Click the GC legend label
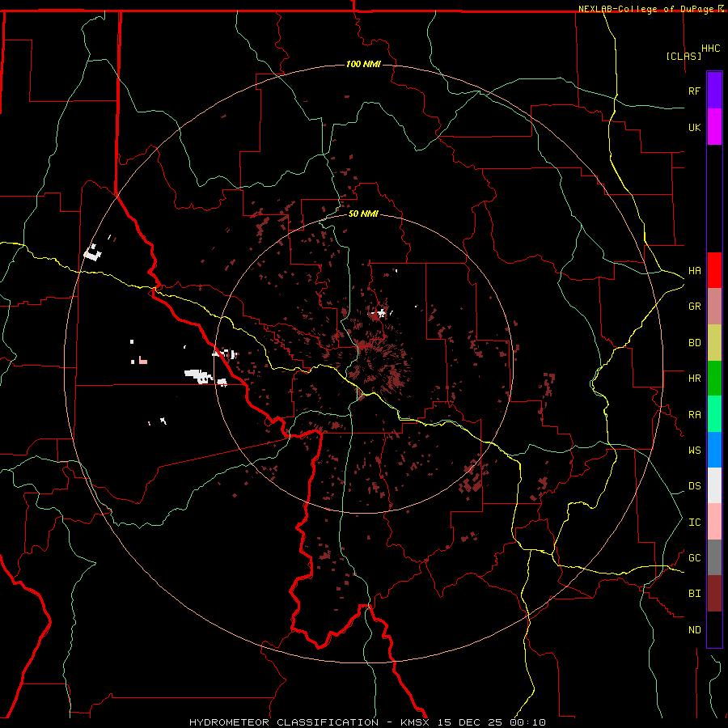The image size is (728, 728). click(694, 558)
